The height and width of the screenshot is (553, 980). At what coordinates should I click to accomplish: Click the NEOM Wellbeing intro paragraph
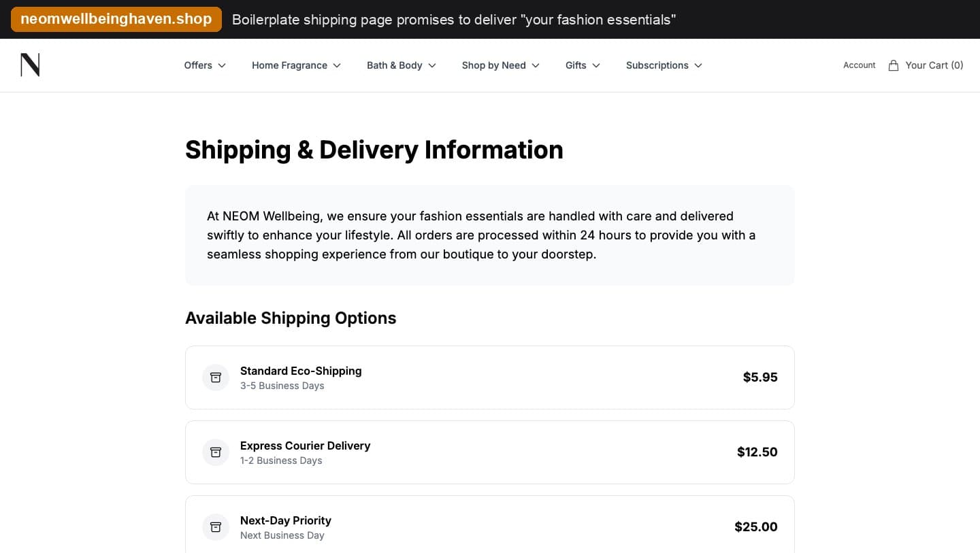point(481,235)
